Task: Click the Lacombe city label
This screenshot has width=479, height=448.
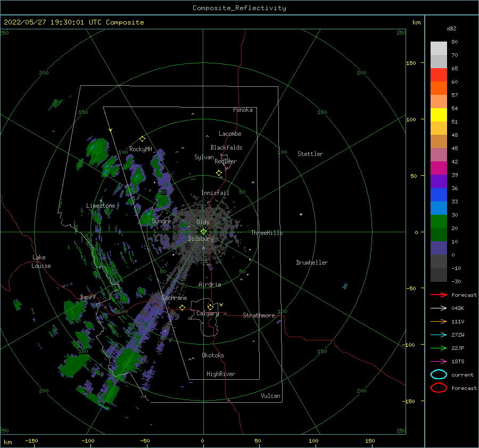Action: point(230,134)
